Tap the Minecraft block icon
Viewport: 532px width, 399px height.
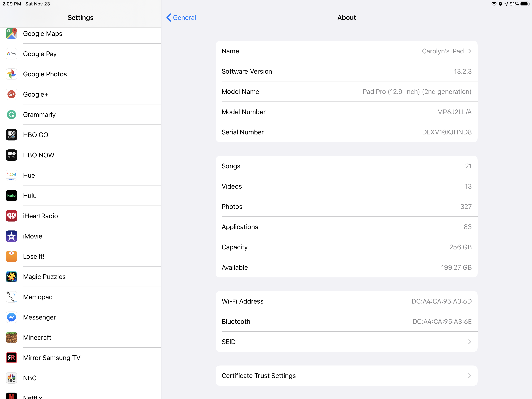(11, 337)
